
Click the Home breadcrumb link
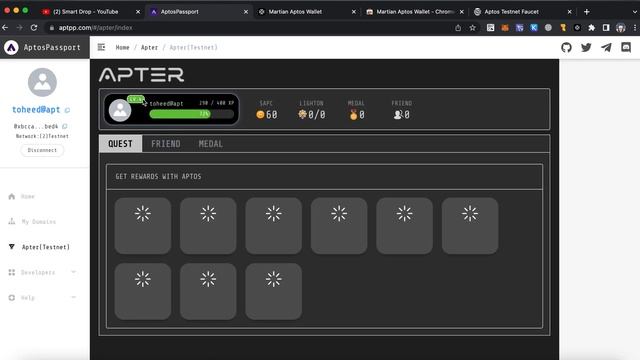click(x=122, y=47)
